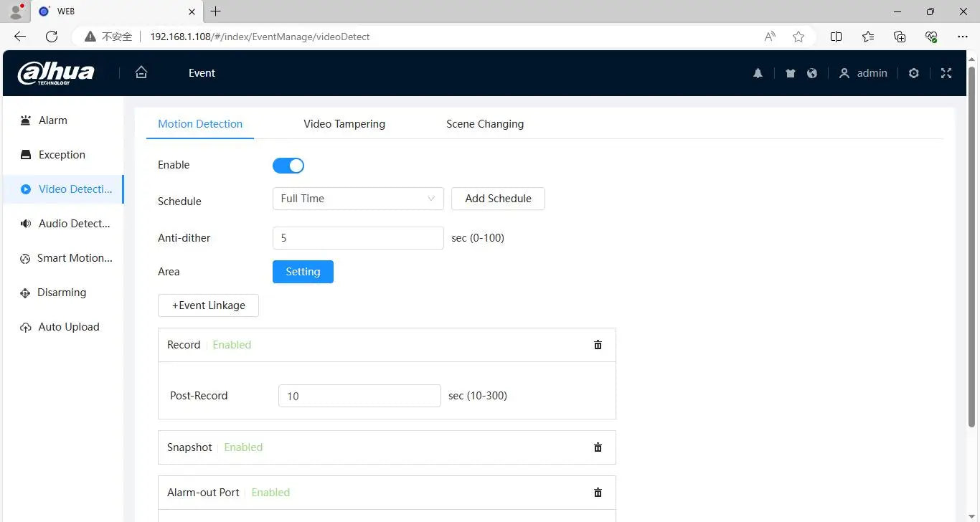Open the Full Time schedule dropdown

click(358, 199)
